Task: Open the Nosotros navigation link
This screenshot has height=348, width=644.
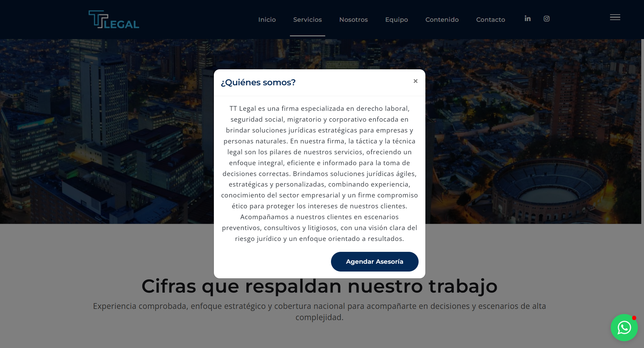Action: pos(353,20)
